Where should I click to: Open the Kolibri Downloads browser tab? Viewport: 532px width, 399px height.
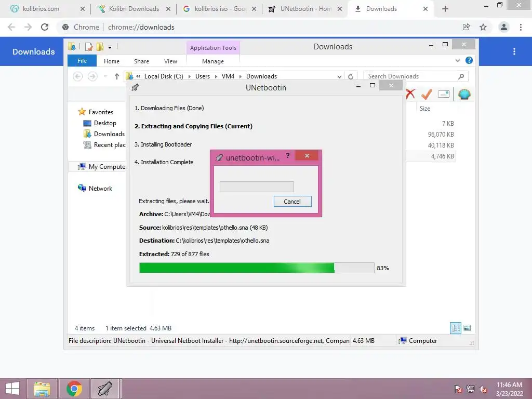click(x=134, y=9)
